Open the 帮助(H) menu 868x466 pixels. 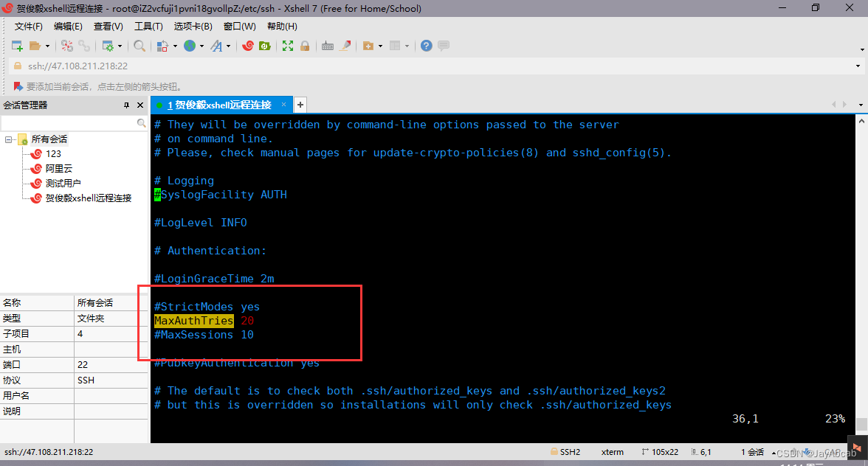[x=282, y=27]
